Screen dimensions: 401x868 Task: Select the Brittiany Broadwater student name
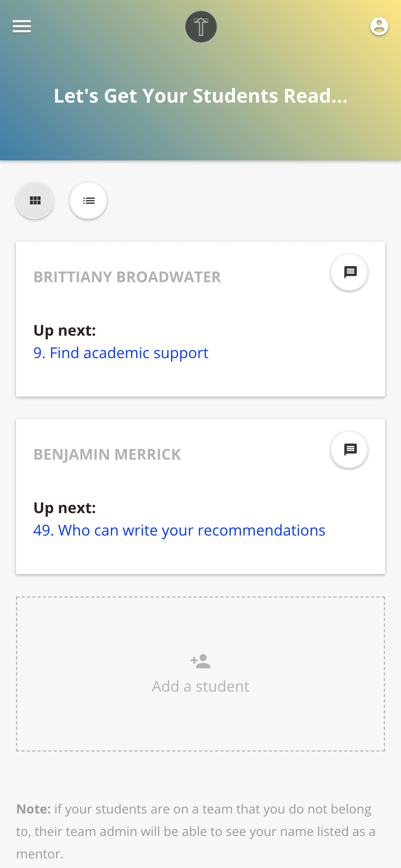click(127, 277)
